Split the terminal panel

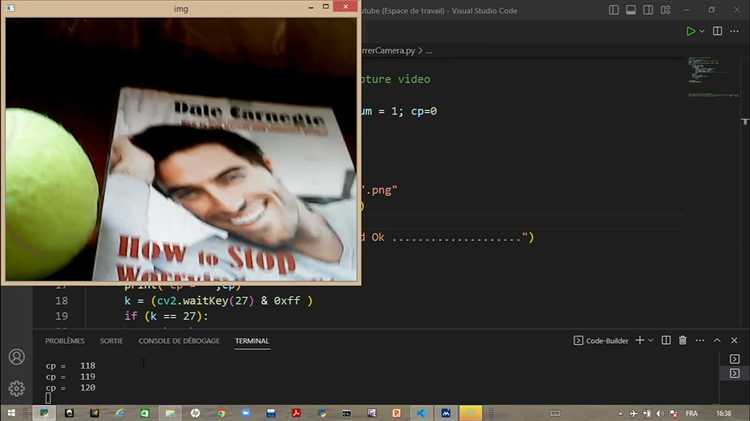click(666, 340)
